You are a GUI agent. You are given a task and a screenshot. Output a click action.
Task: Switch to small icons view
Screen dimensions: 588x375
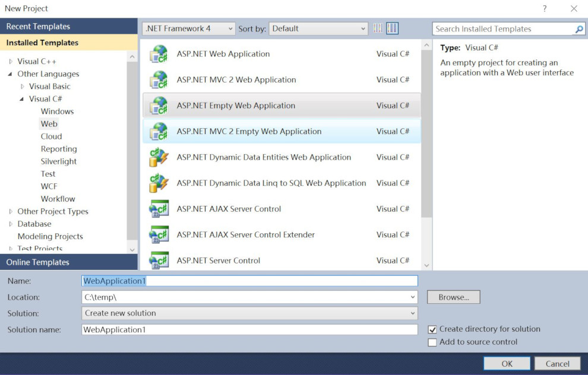pyautogui.click(x=378, y=28)
